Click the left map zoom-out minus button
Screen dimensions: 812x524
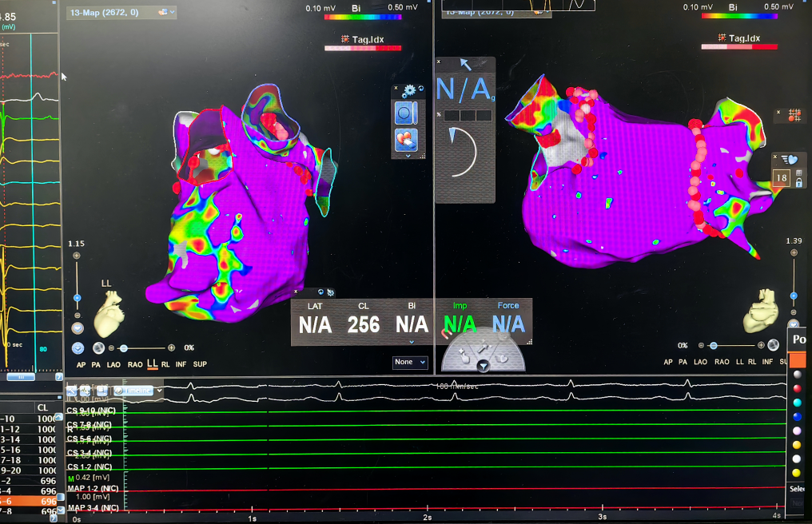pos(78,316)
